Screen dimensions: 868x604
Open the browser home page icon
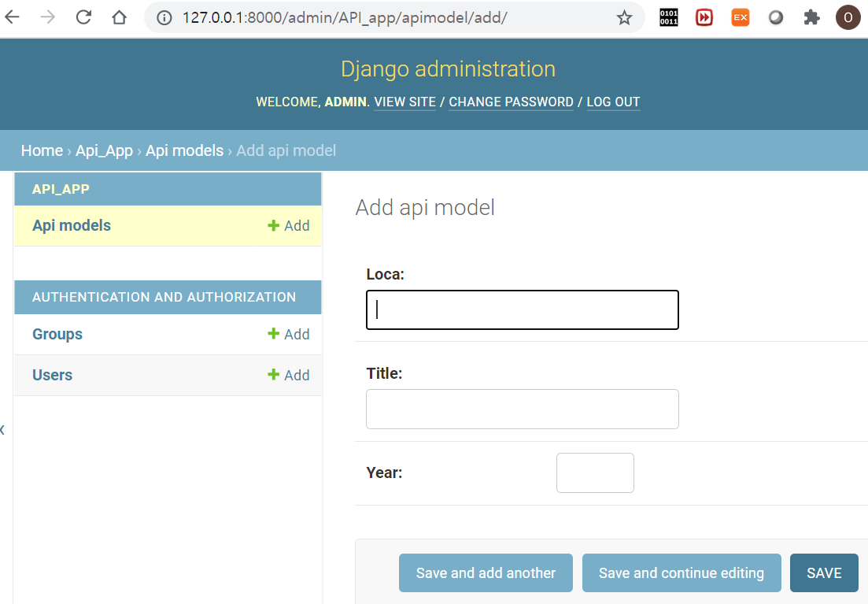[119, 17]
